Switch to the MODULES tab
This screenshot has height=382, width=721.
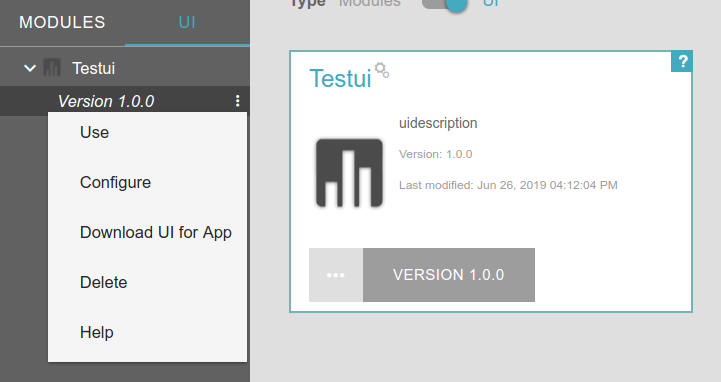pyautogui.click(x=62, y=23)
